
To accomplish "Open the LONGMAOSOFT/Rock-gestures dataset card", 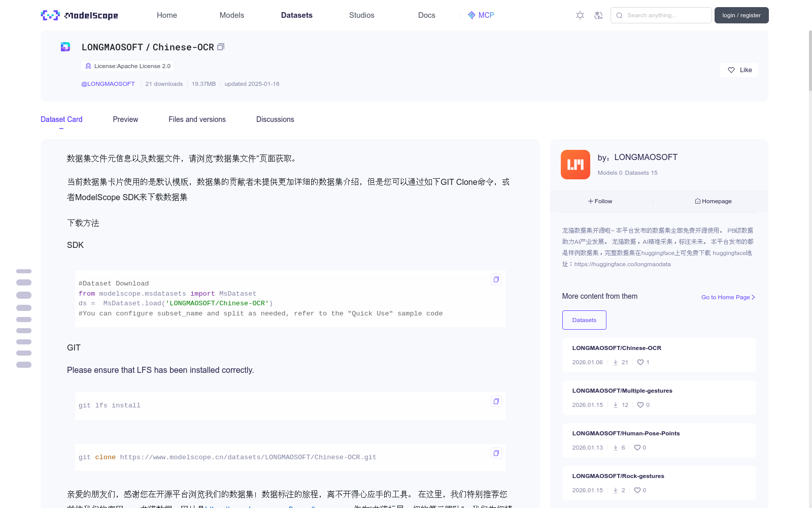I will pyautogui.click(x=659, y=483).
